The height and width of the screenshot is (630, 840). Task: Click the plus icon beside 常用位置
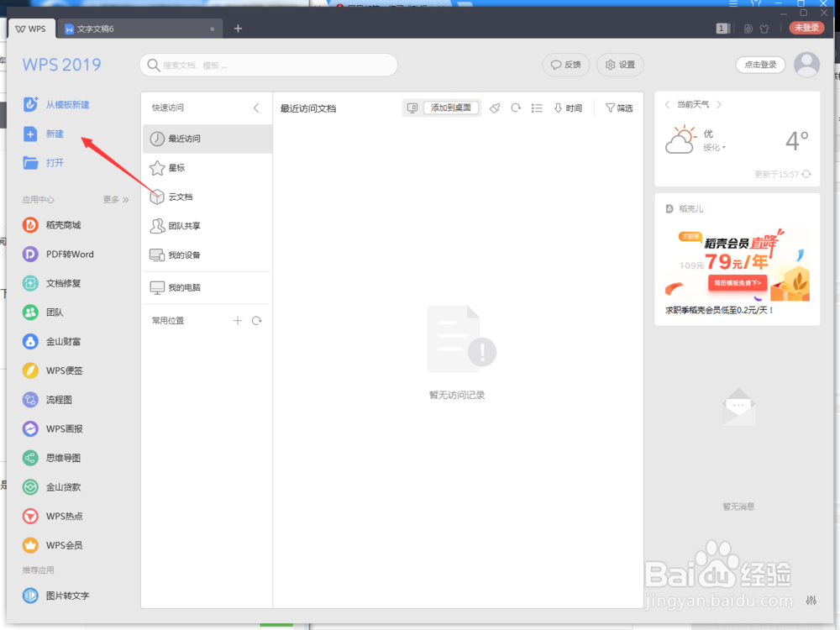tap(238, 320)
